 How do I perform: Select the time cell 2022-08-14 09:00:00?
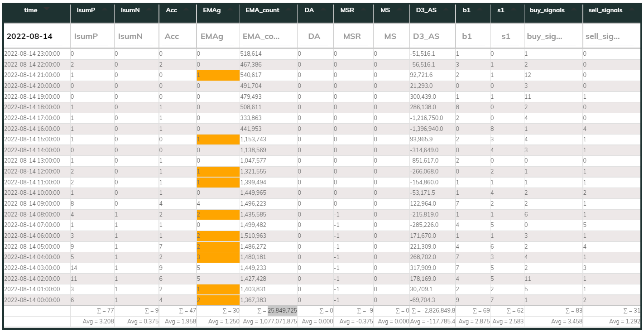click(36, 203)
